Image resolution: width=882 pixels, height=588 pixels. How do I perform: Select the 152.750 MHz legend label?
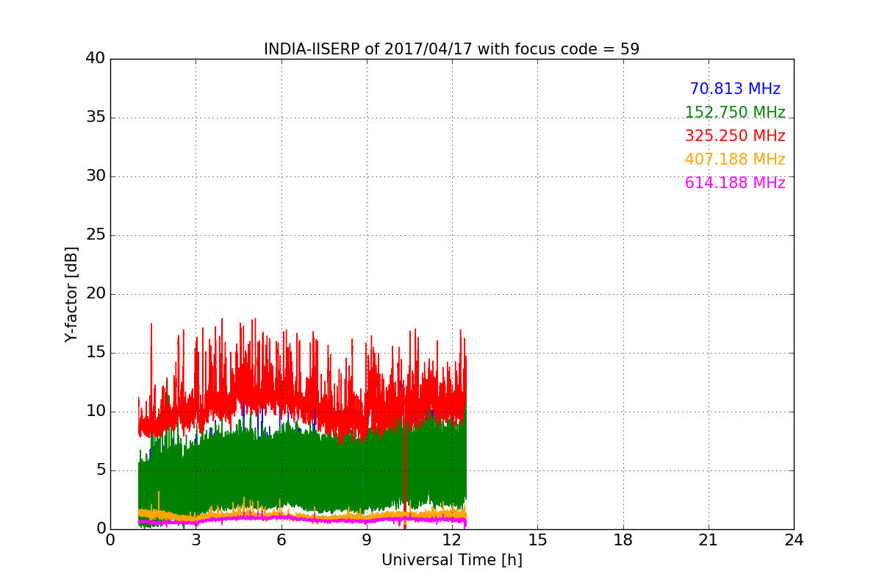point(735,112)
